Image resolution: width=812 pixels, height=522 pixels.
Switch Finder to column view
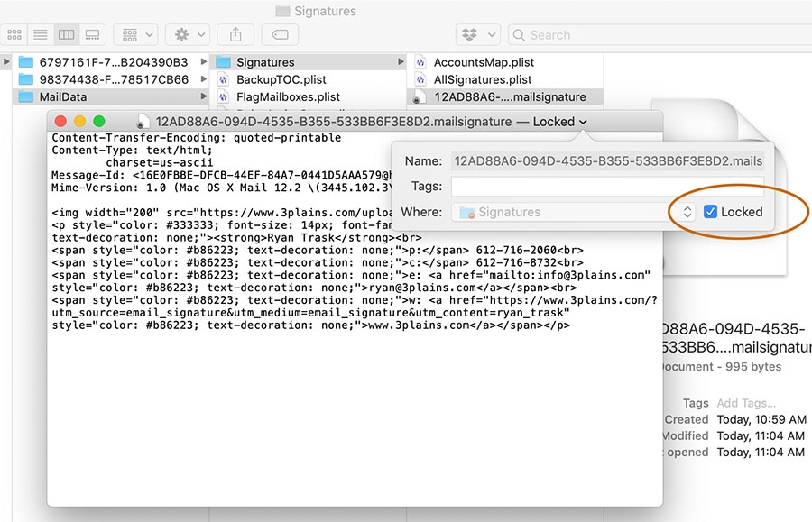coord(66,34)
